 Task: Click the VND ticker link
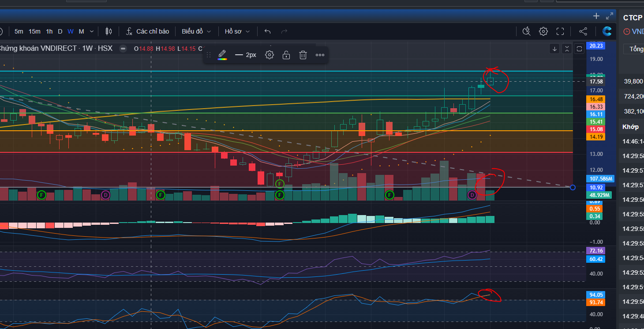point(638,31)
